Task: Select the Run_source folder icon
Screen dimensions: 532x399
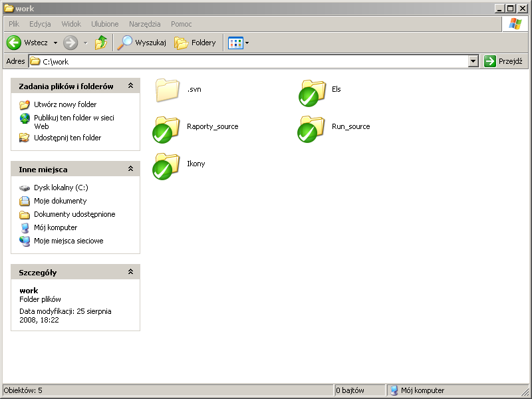Action: [311, 129]
